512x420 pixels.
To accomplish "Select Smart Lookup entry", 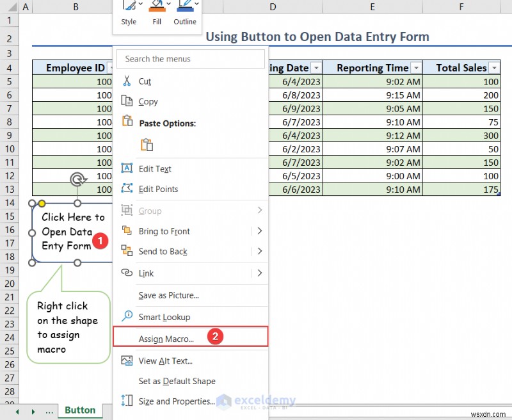I will tap(190, 317).
